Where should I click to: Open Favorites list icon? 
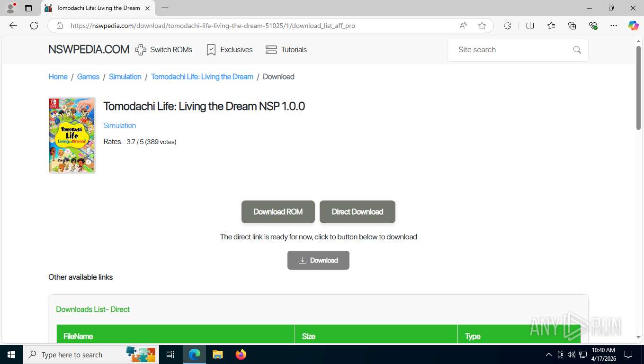coord(551,26)
